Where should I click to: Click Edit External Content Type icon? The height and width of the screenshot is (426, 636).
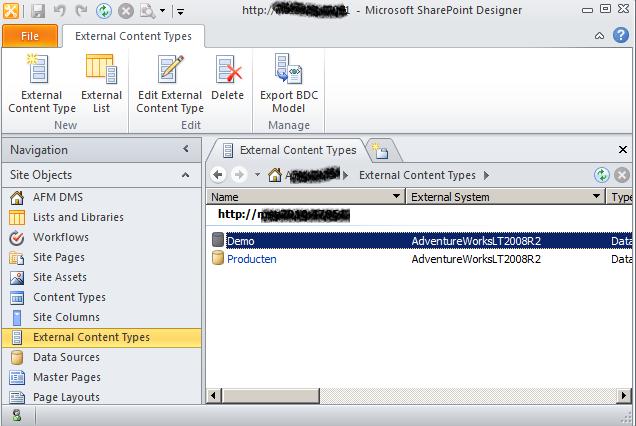[170, 70]
